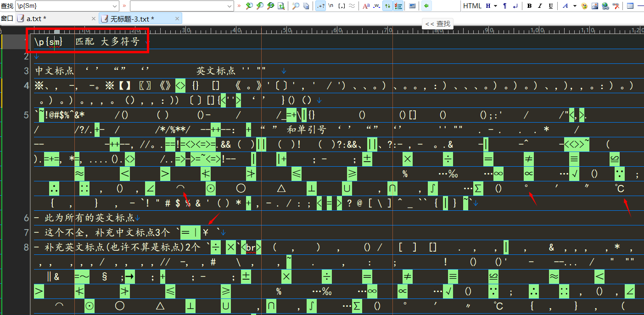Screen dimensions: 644x315
Task: Close the 无标题-3.txt tab
Action: (177, 18)
